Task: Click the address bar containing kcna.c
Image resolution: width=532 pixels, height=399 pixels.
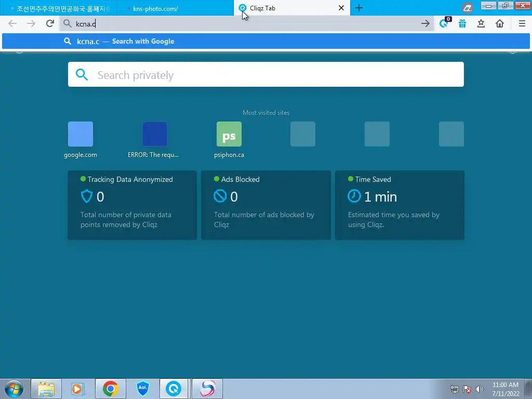Action: (247, 23)
